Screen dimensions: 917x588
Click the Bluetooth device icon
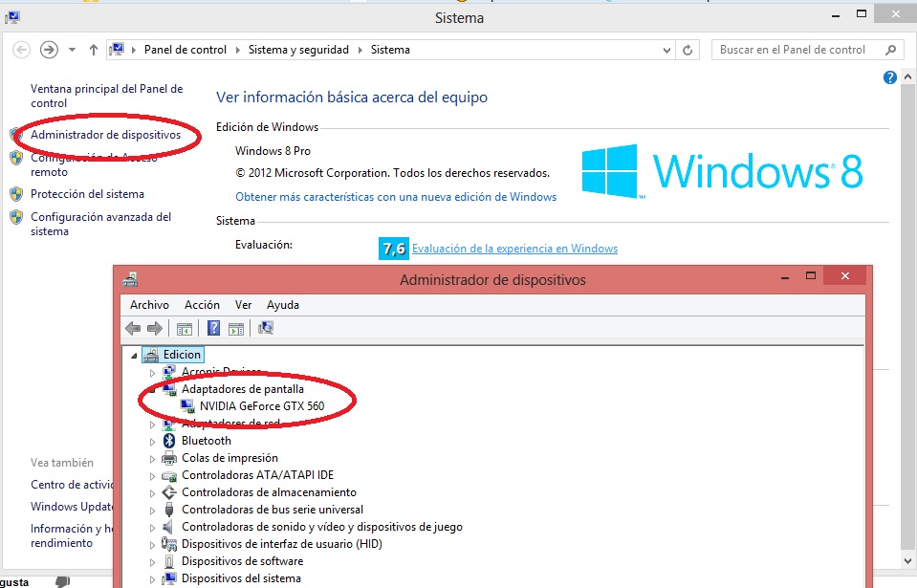click(x=169, y=441)
